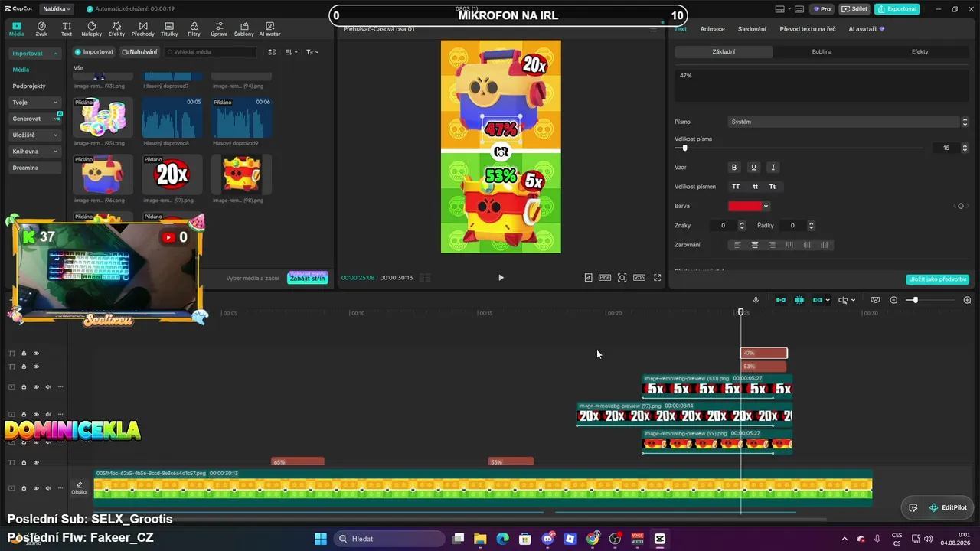Open the Písmo font dropdown (Systém)
Viewport: 980px width, 551px height.
point(848,122)
